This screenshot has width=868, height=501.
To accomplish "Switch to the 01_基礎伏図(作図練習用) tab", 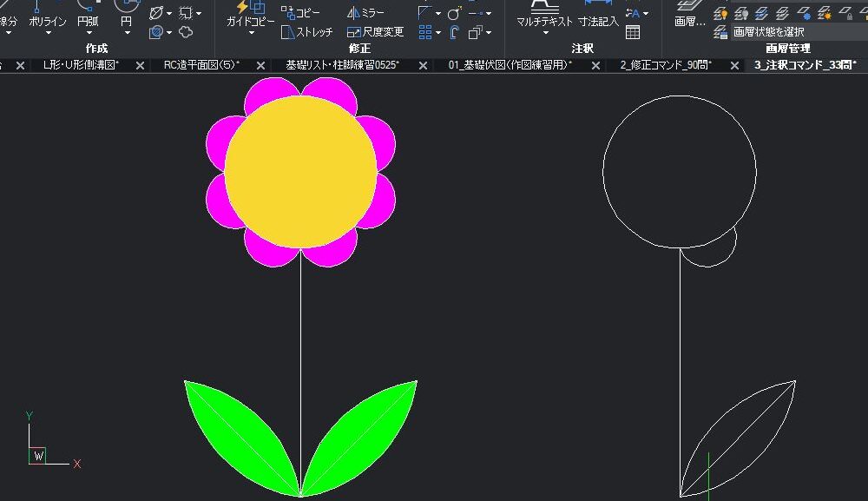I will pyautogui.click(x=510, y=65).
